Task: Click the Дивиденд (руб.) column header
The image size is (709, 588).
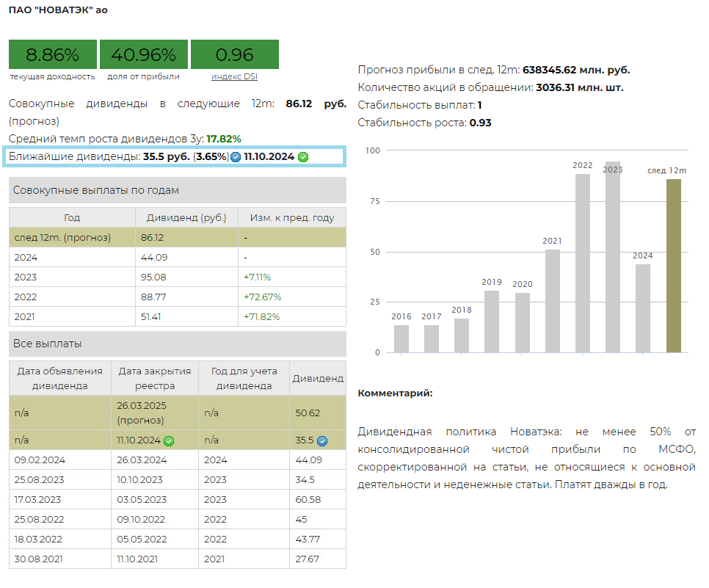Action: (x=186, y=217)
